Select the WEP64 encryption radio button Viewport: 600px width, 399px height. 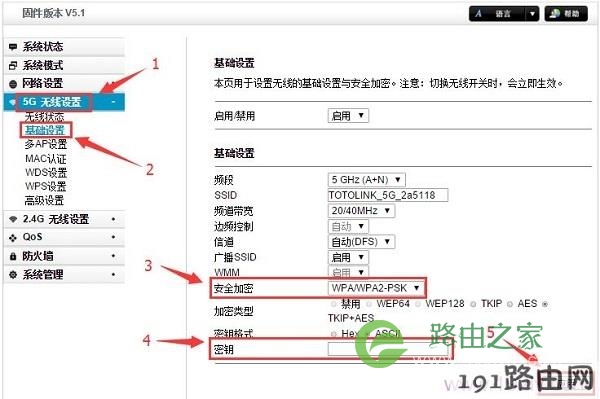pos(369,304)
